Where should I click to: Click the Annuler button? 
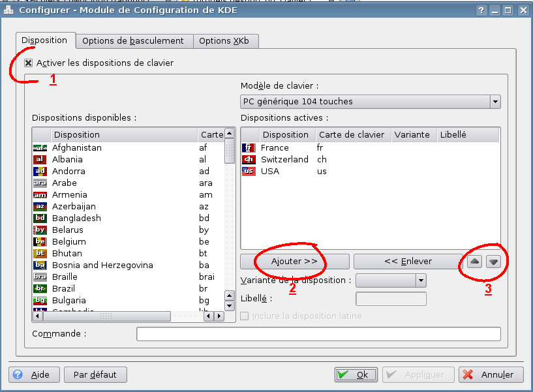tap(491, 374)
